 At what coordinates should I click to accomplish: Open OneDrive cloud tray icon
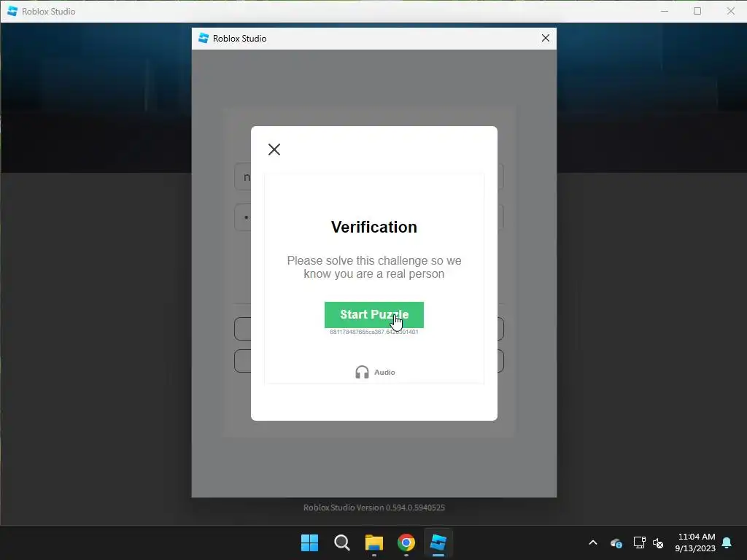[x=616, y=542]
